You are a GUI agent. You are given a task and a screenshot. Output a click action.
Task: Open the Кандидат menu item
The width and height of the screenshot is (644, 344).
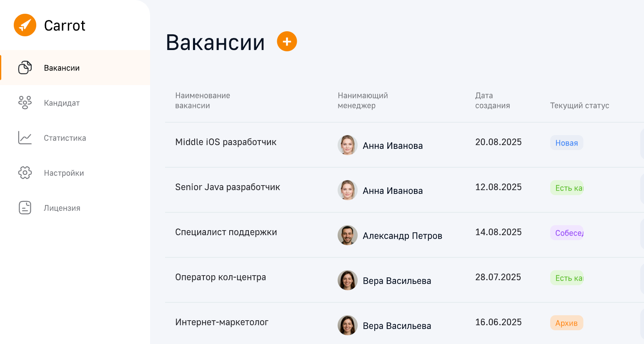pyautogui.click(x=75, y=103)
